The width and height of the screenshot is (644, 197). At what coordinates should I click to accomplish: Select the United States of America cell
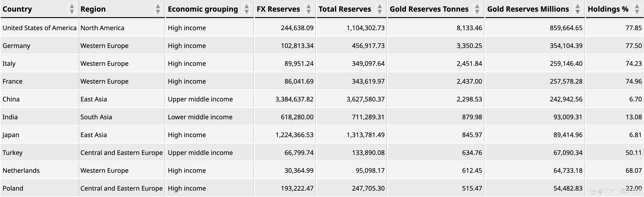40,28
